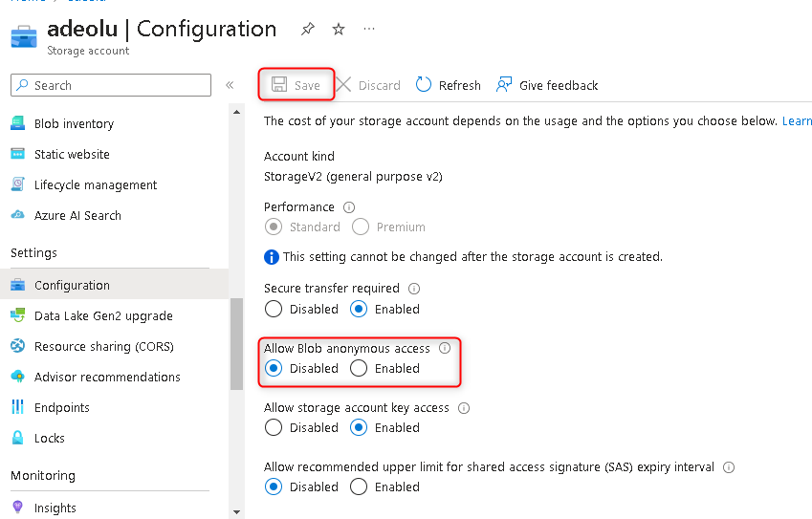Show info for Secure transfer required
812x519 pixels.
[x=414, y=289]
